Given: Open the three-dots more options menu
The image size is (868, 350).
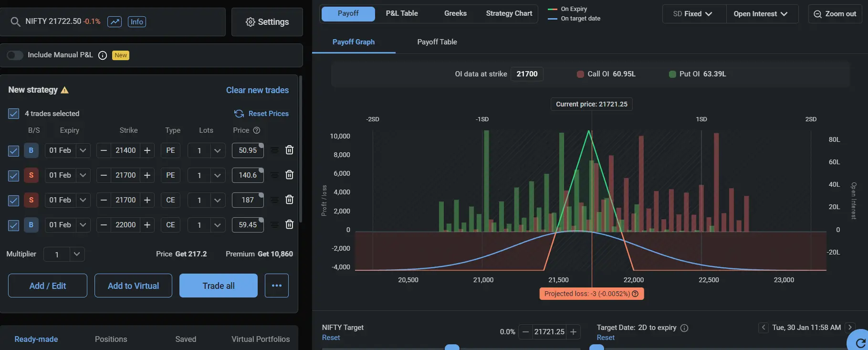Looking at the screenshot, I should click(x=277, y=286).
